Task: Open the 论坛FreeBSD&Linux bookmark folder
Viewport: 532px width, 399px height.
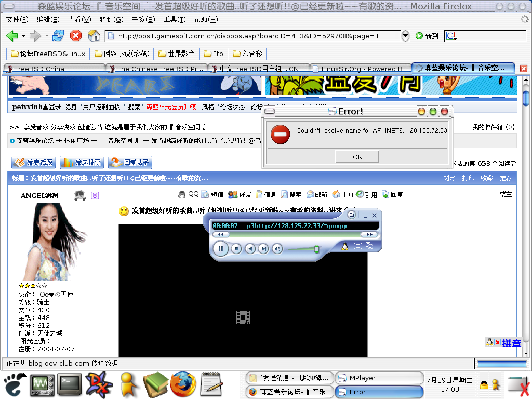Action: point(48,54)
